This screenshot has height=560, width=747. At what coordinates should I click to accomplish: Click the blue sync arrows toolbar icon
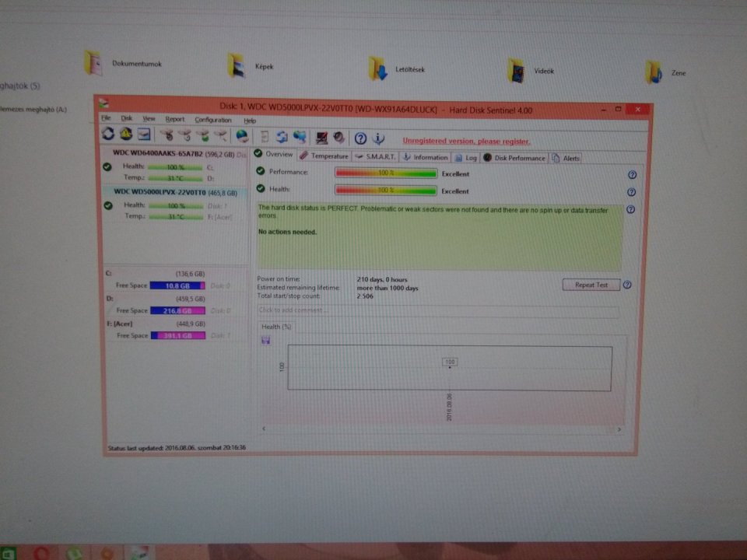282,138
